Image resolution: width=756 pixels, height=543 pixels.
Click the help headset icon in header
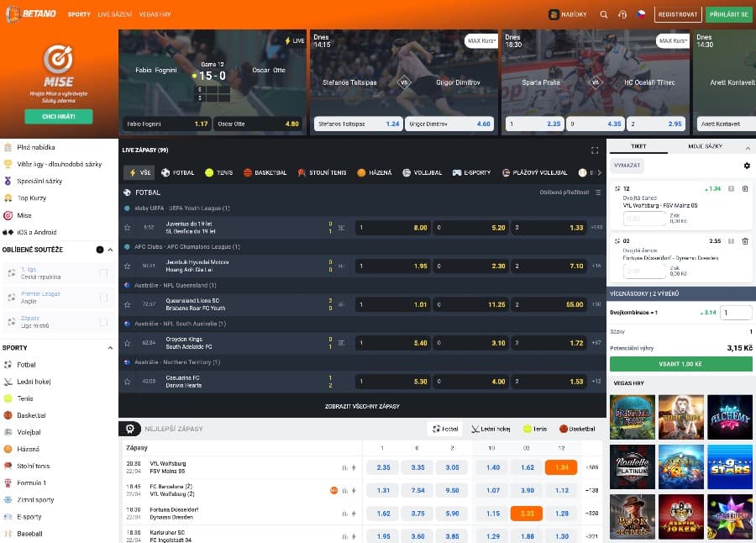622,14
